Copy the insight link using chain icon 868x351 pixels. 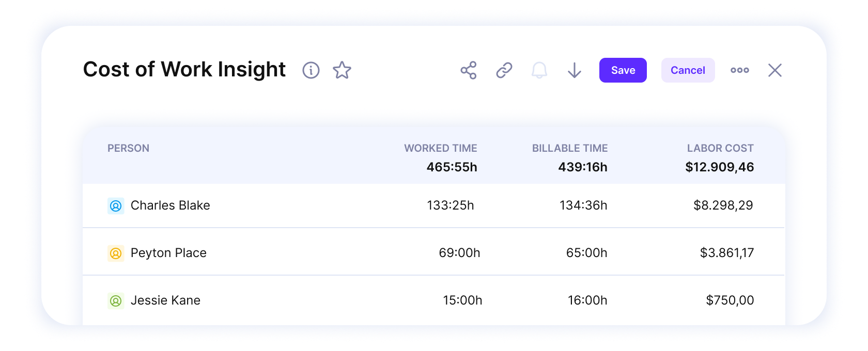click(x=504, y=70)
